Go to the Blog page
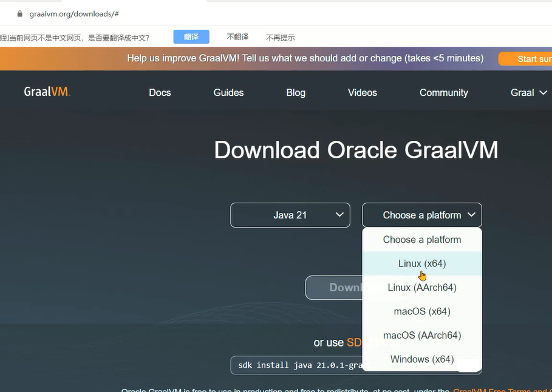This screenshot has height=392, width=552. tap(296, 93)
